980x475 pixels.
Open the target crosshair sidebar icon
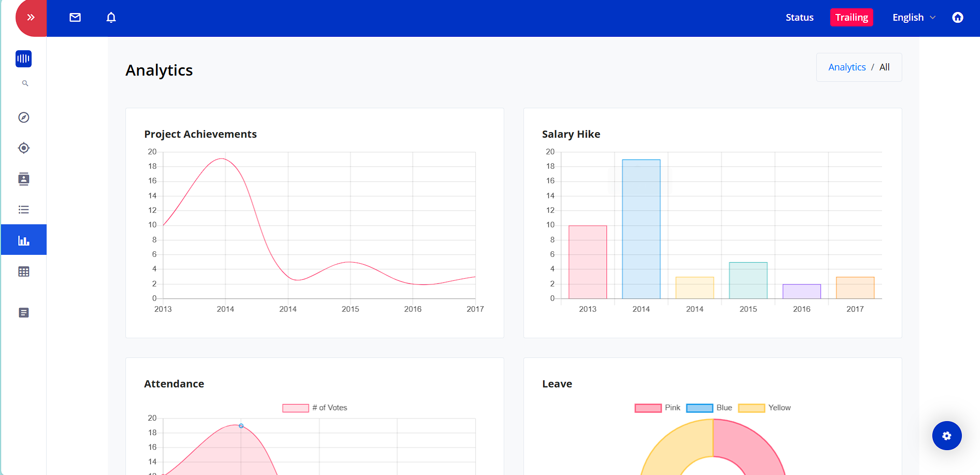(24, 148)
